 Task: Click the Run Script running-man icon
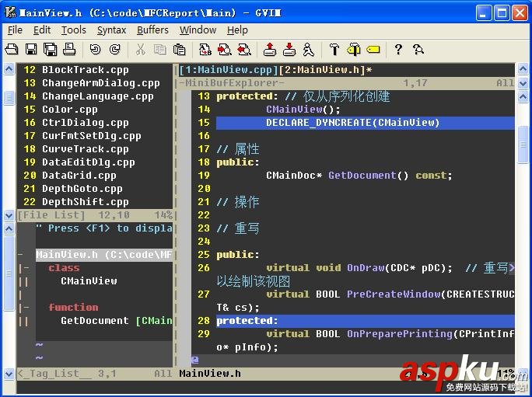pos(309,50)
